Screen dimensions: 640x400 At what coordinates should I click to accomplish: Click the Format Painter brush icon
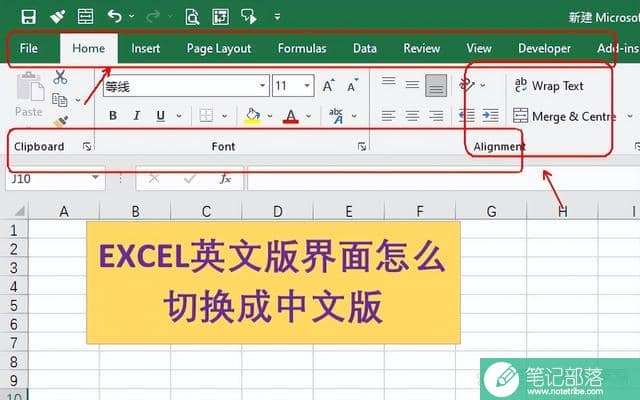pos(61,121)
